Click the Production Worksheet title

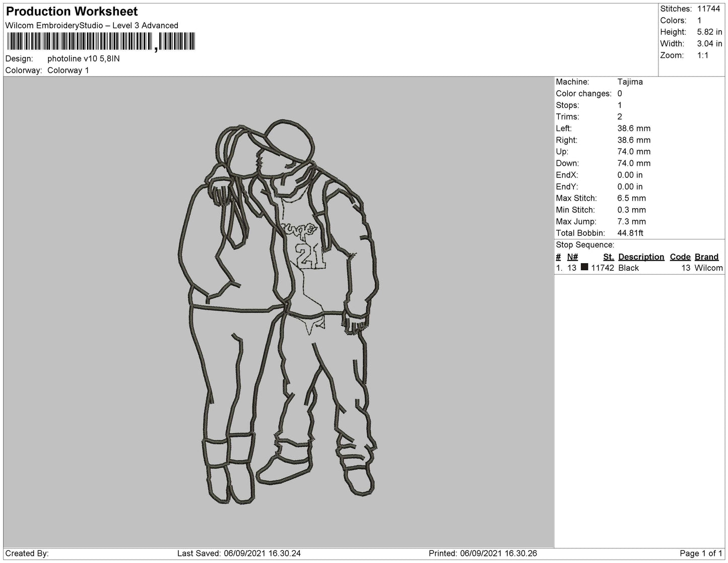coord(72,11)
